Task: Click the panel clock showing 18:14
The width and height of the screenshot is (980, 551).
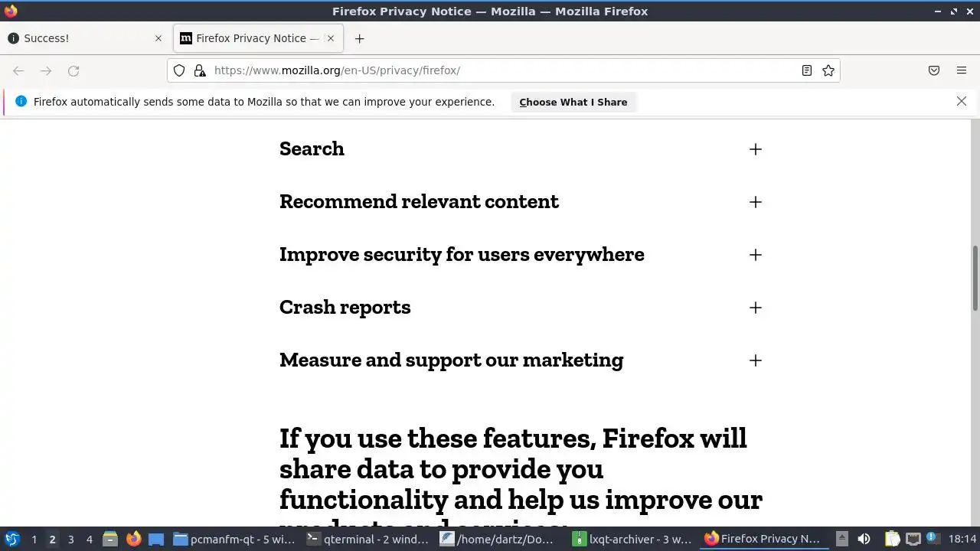Action: click(962, 540)
